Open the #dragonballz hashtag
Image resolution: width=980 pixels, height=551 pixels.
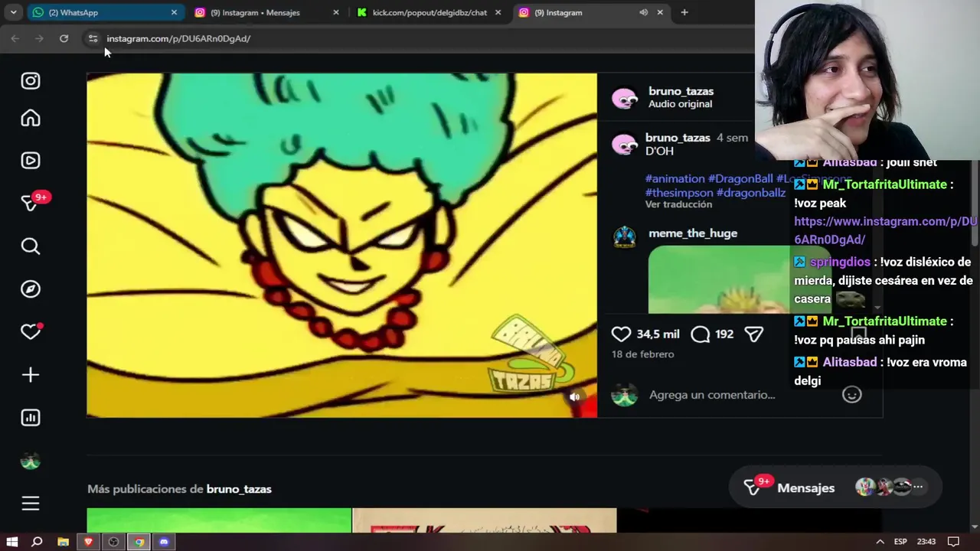pyautogui.click(x=751, y=193)
